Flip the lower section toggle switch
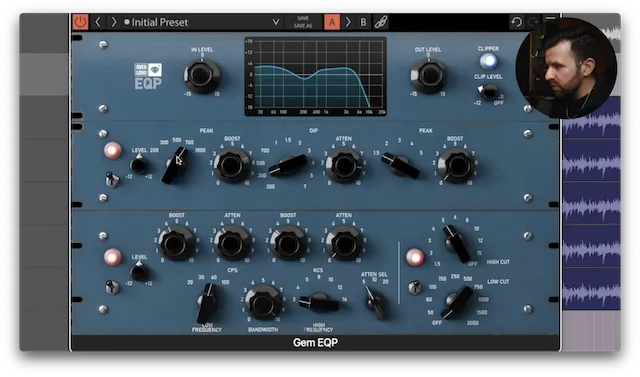The image size is (640, 377). pos(112,287)
